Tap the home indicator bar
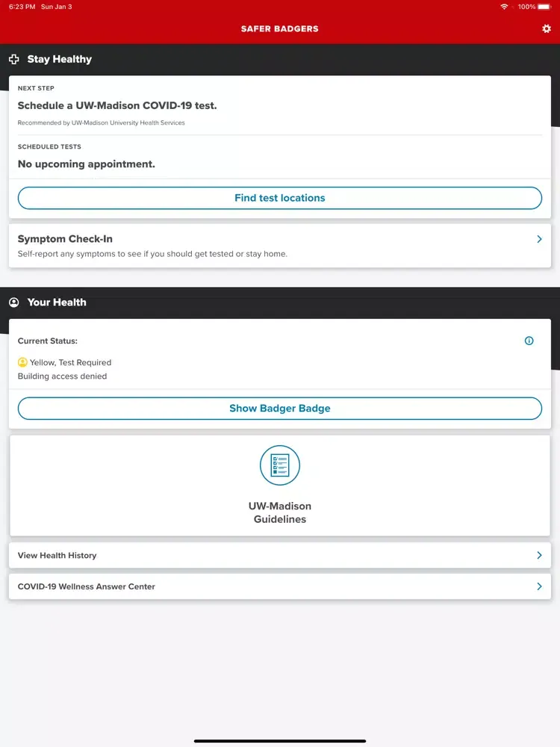Screen dimensions: 560x747 point(280,741)
